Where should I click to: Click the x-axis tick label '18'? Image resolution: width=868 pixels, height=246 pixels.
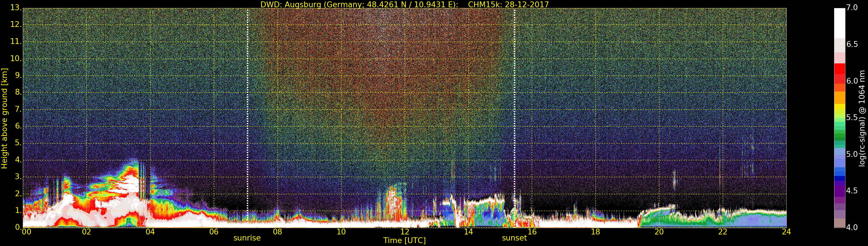pyautogui.click(x=596, y=232)
